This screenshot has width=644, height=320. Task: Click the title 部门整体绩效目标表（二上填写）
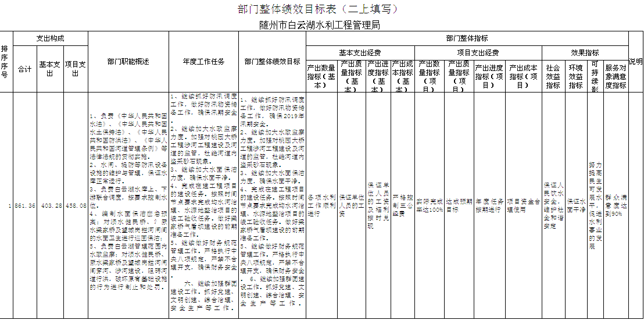tap(318, 9)
